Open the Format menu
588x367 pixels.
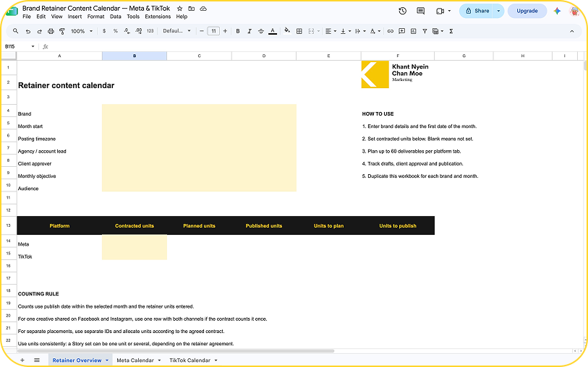point(95,17)
